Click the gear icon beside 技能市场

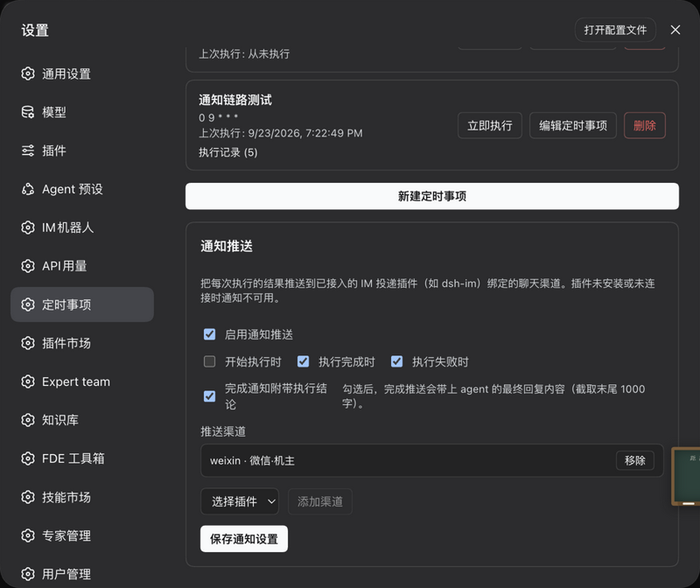[28, 497]
